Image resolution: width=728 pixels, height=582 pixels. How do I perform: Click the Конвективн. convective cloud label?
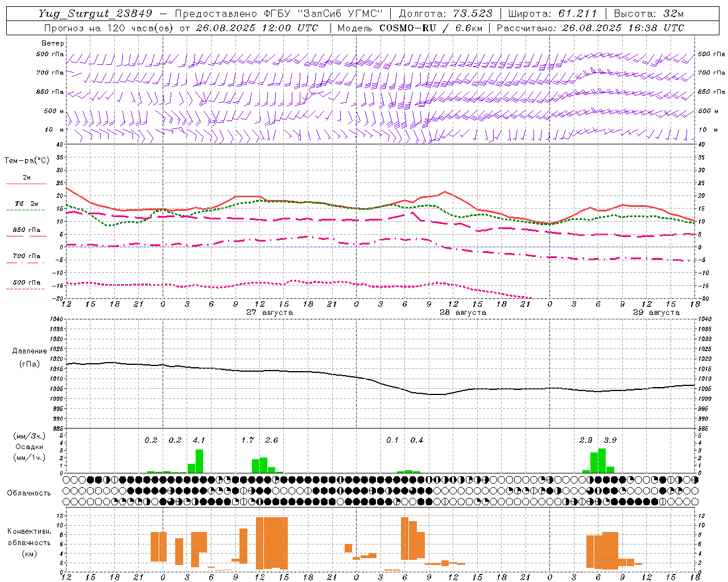30,531
